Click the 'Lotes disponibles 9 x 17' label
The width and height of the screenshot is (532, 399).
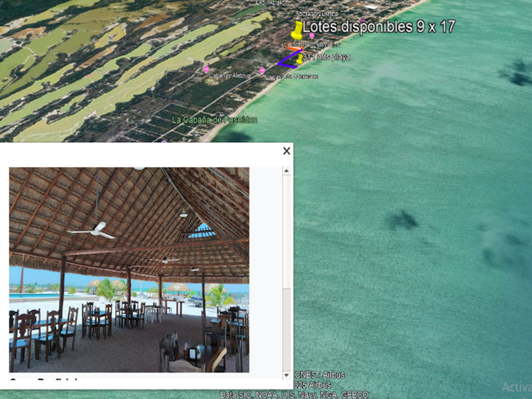point(379,26)
